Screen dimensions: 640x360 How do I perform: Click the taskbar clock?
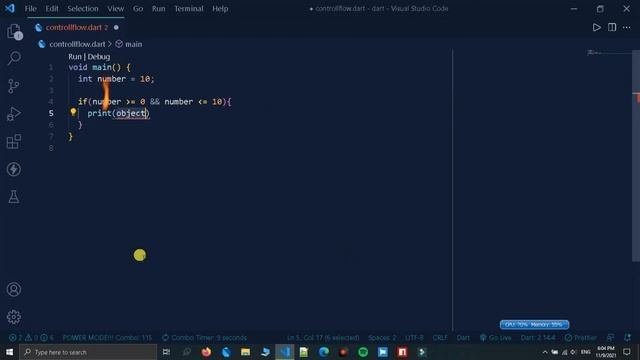pyautogui.click(x=606, y=352)
